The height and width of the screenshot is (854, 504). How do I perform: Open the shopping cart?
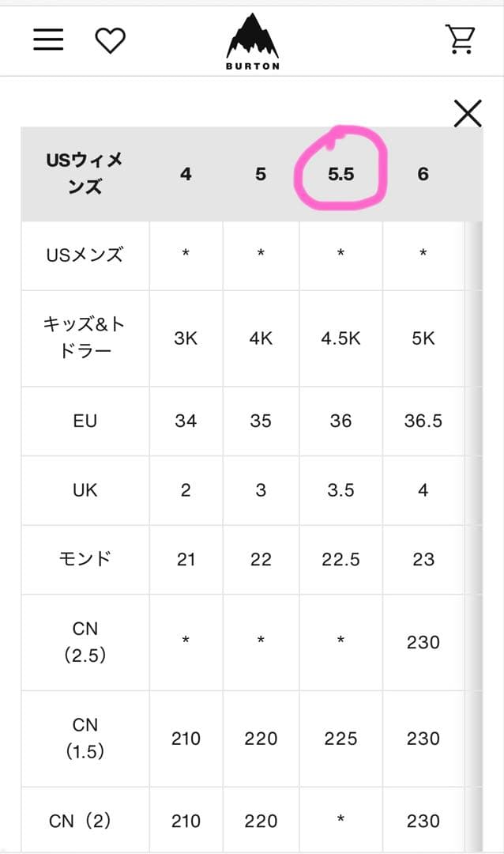pos(460,39)
